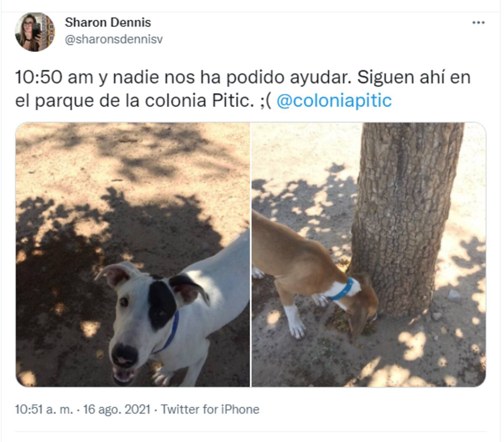The height and width of the screenshot is (442, 504).
Task: Click the white dog's blue collar
Action: [x=167, y=334]
